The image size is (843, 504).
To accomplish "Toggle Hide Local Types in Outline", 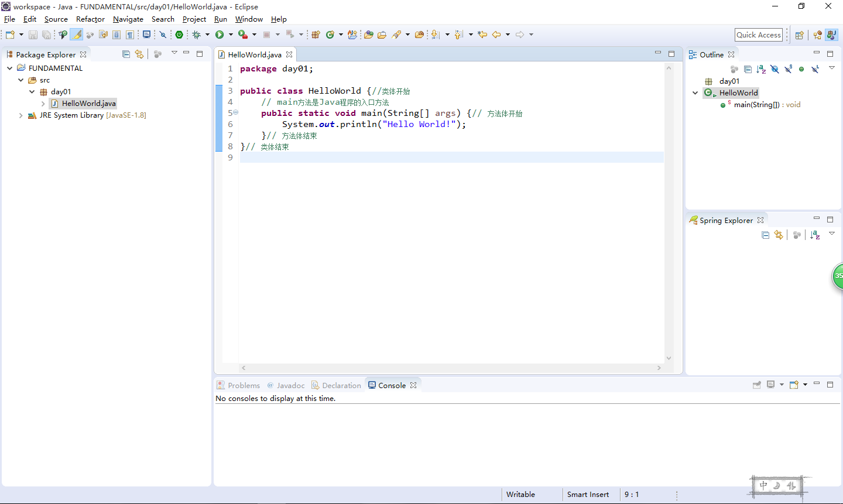I will 815,69.
